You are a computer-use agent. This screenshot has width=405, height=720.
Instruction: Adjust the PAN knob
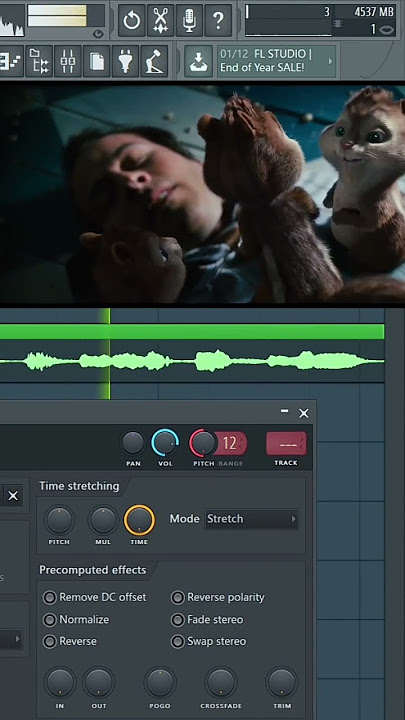(x=133, y=443)
